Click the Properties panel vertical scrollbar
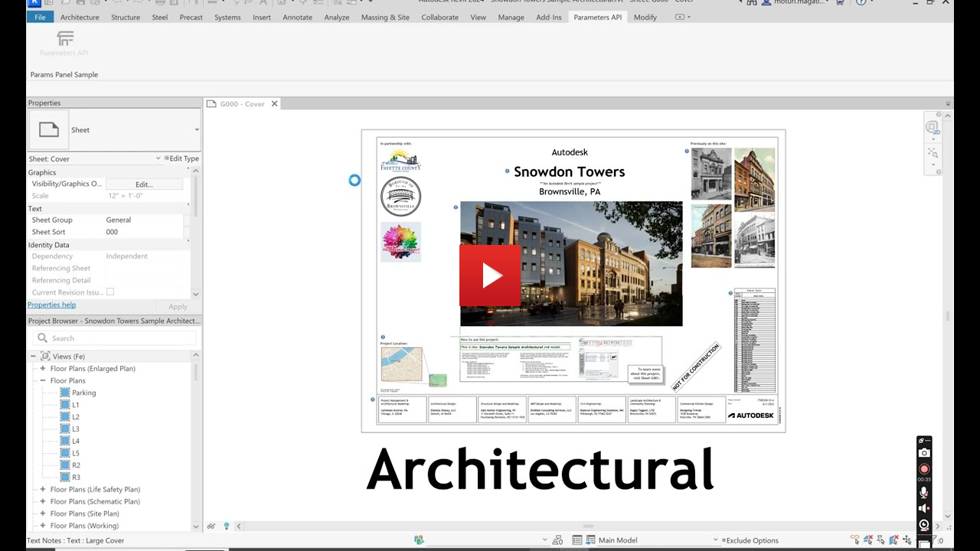 coord(196,195)
